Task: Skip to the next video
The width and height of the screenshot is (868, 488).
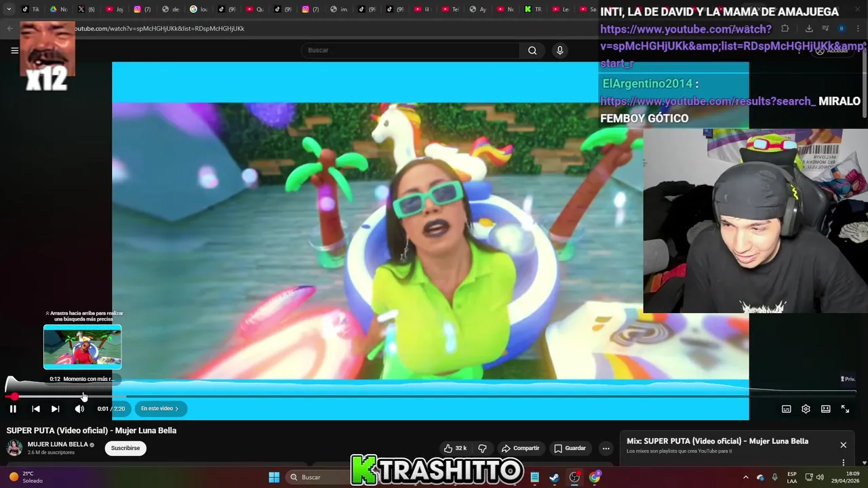Action: tap(56, 409)
